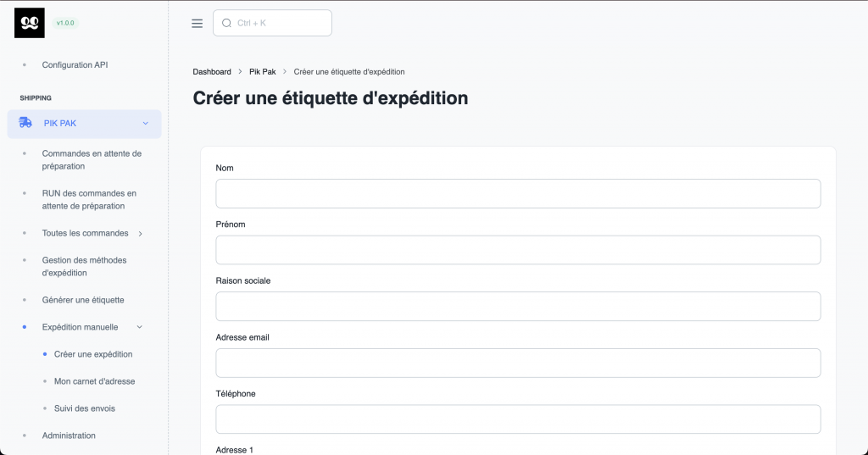Viewport: 868px width, 455px height.
Task: Open Suivi des envois page
Action: tap(84, 408)
